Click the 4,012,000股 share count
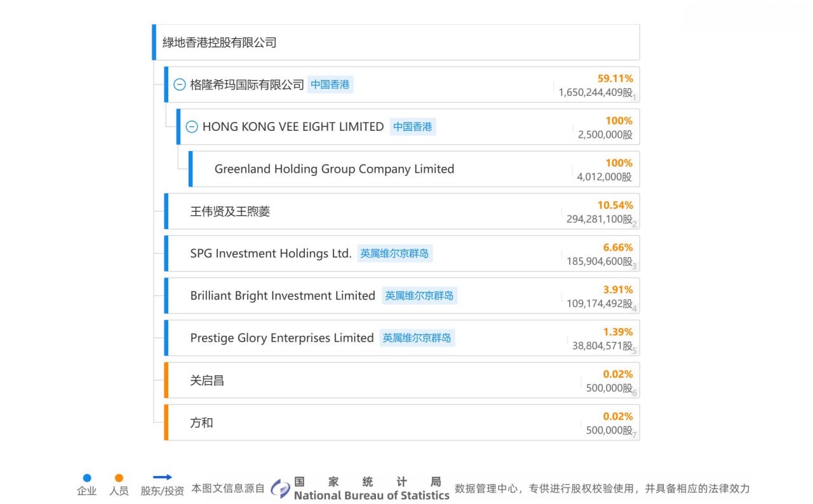This screenshot has height=504, width=813. pos(605,177)
